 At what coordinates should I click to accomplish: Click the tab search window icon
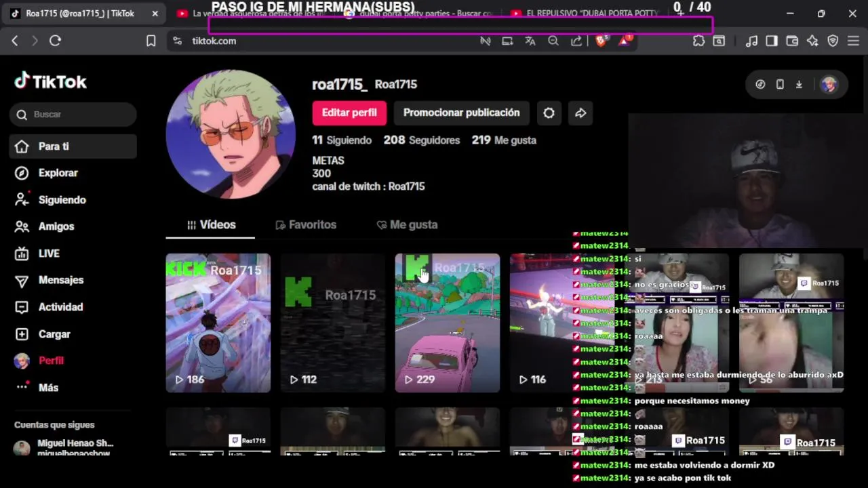pyautogui.click(x=719, y=41)
